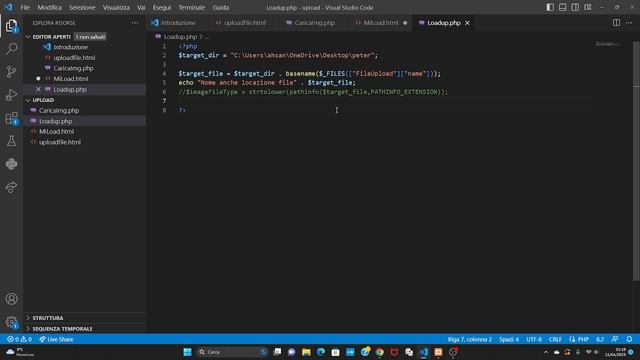Click PHP version 8.2 in status bar
Screen dimensions: 640x360
coord(600,340)
